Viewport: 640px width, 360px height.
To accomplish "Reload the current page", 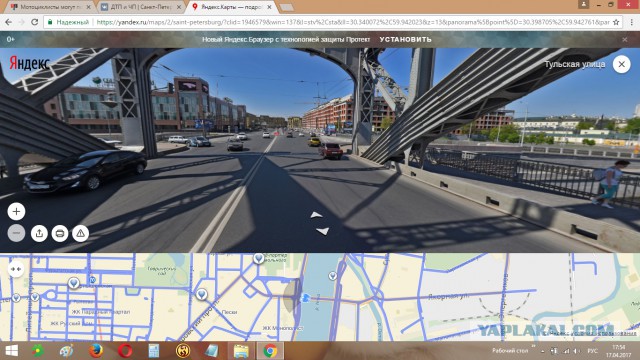I will [x=35, y=22].
